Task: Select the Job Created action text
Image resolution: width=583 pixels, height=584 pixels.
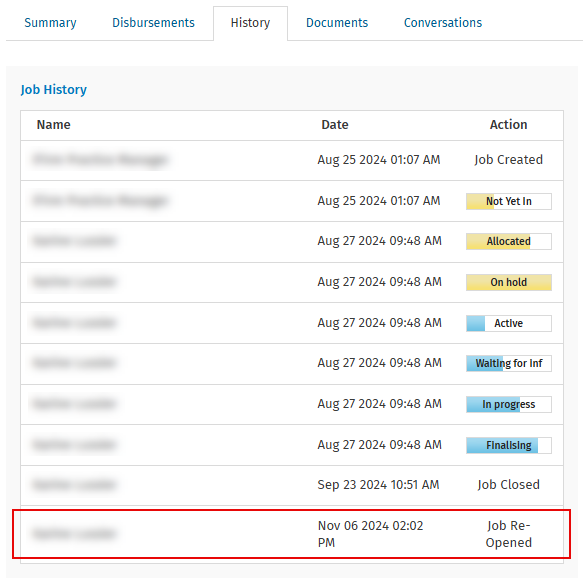Action: pos(508,160)
